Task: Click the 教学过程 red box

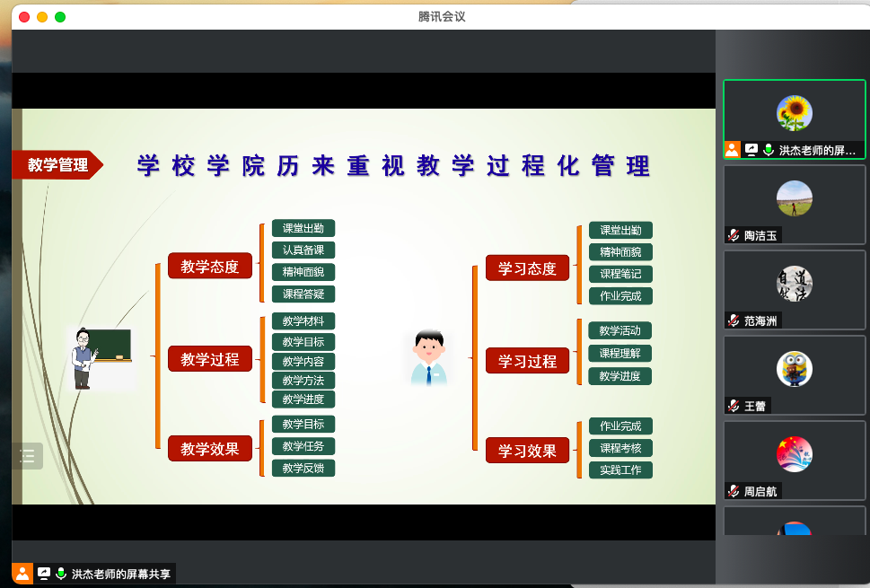Action: click(x=210, y=359)
